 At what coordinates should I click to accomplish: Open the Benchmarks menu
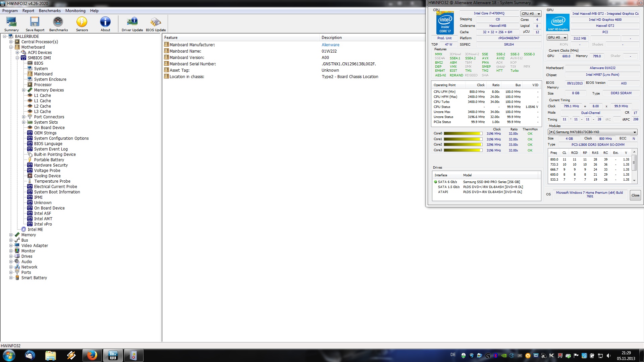coord(50,11)
